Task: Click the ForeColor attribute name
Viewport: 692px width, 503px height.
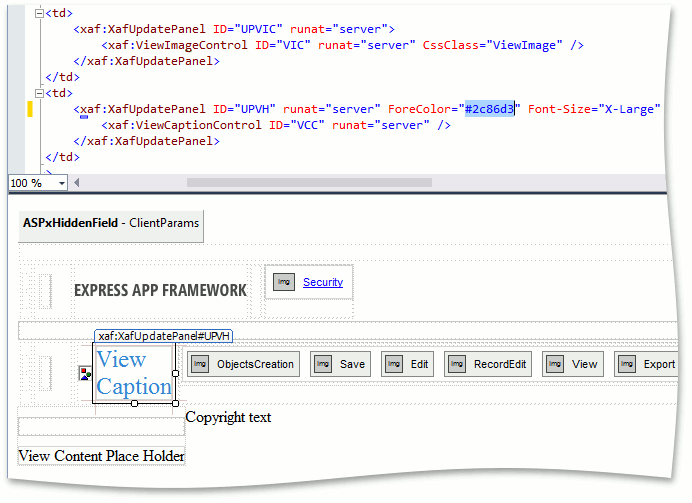Action: (x=419, y=109)
